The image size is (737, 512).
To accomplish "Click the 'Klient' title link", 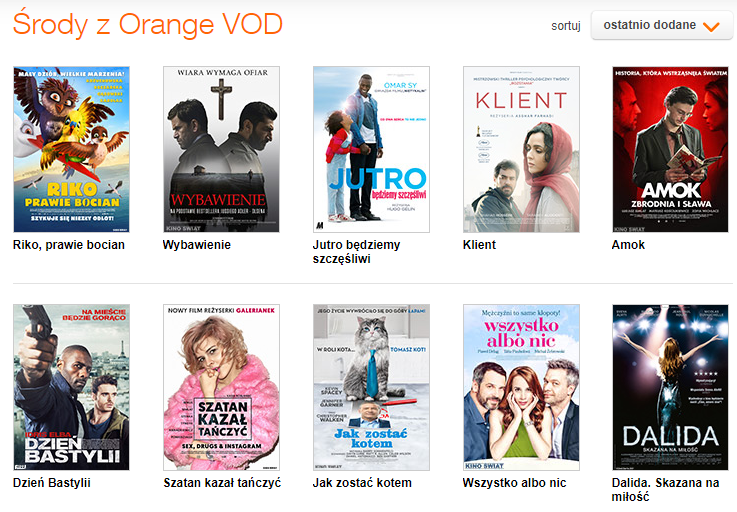I will (479, 245).
